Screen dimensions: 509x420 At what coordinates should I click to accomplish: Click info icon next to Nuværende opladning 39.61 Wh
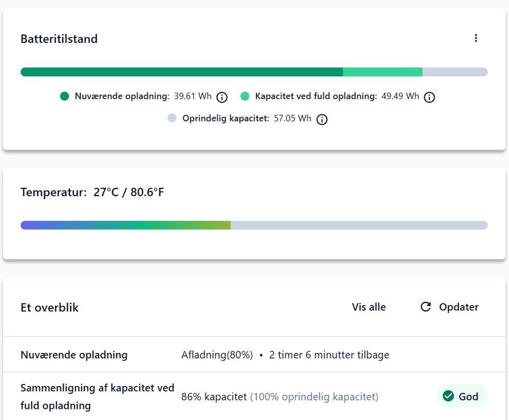pyautogui.click(x=222, y=97)
